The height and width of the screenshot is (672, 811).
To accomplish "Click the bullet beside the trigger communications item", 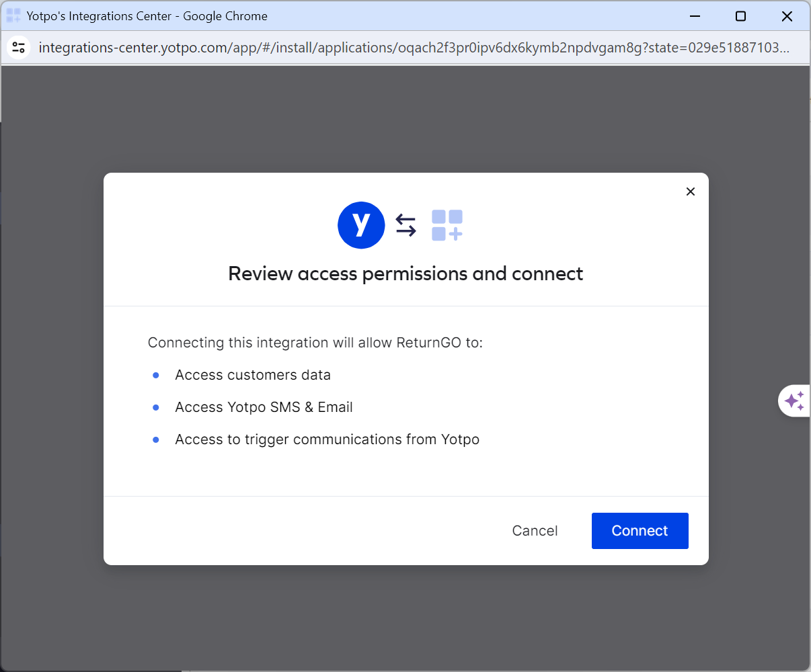I will point(155,439).
